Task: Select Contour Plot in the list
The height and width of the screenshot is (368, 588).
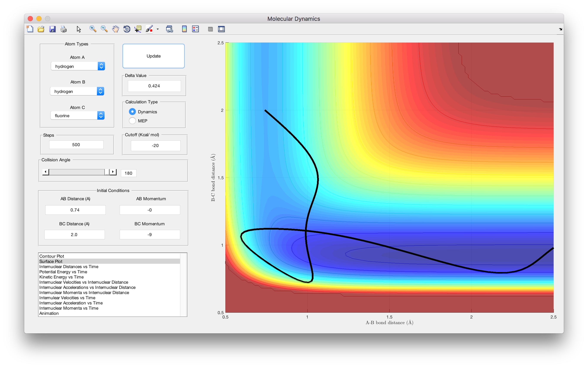Action: [x=52, y=256]
